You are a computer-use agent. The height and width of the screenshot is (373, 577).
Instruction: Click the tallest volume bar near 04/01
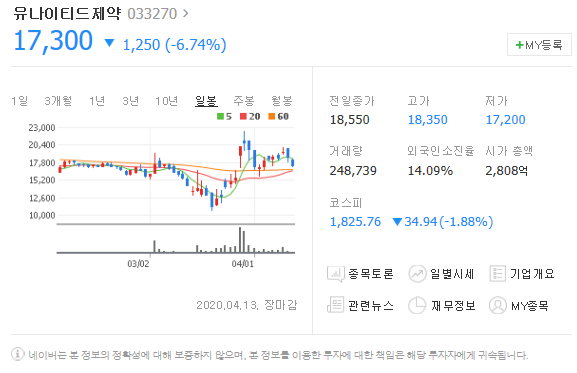click(240, 239)
